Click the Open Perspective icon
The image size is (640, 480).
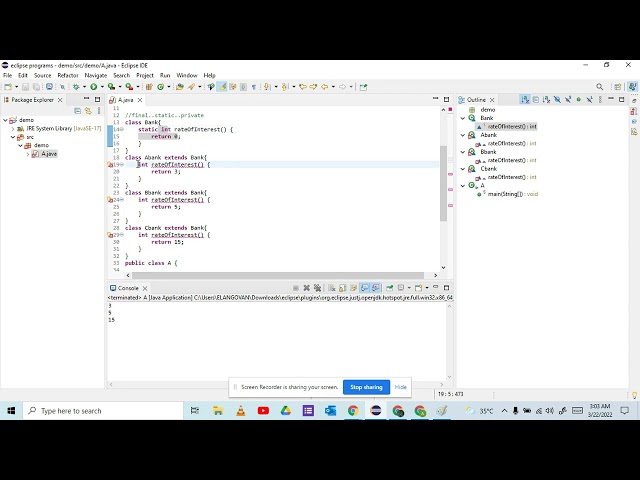(x=618, y=87)
